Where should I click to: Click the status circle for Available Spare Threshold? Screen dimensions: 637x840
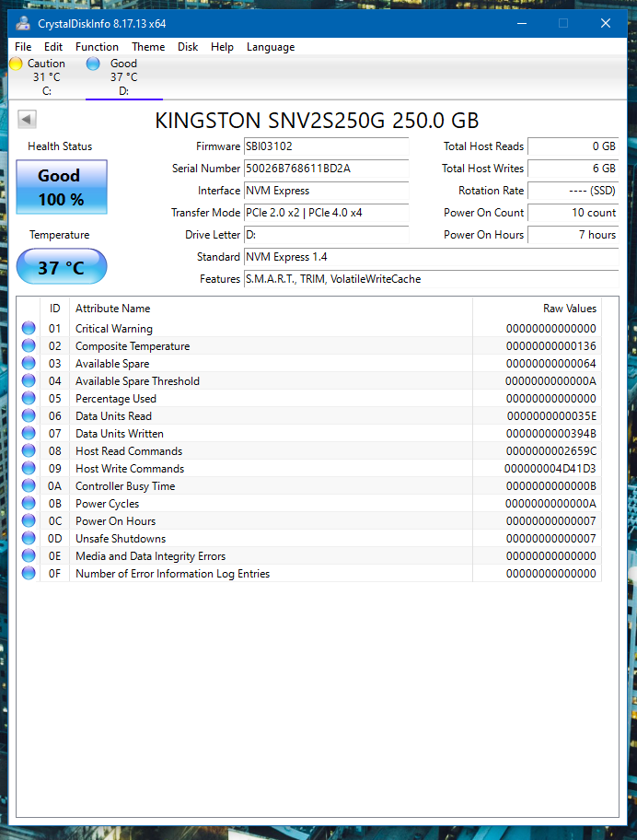(29, 380)
